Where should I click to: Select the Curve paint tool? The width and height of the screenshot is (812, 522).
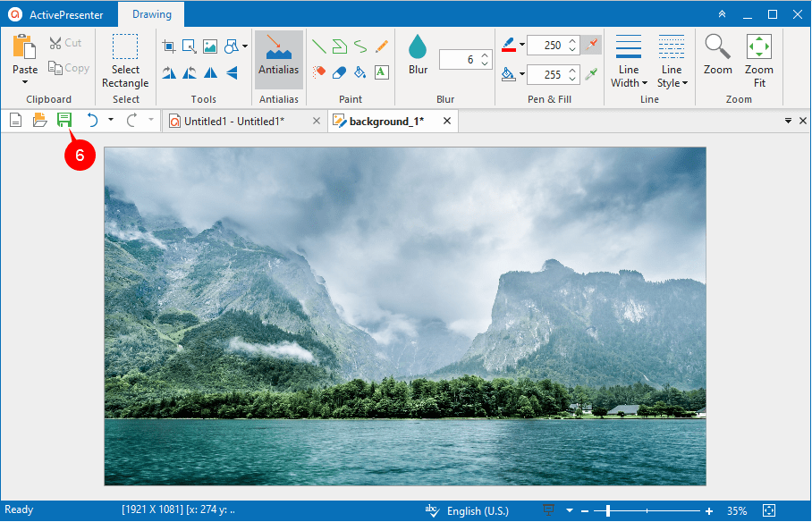coord(360,46)
